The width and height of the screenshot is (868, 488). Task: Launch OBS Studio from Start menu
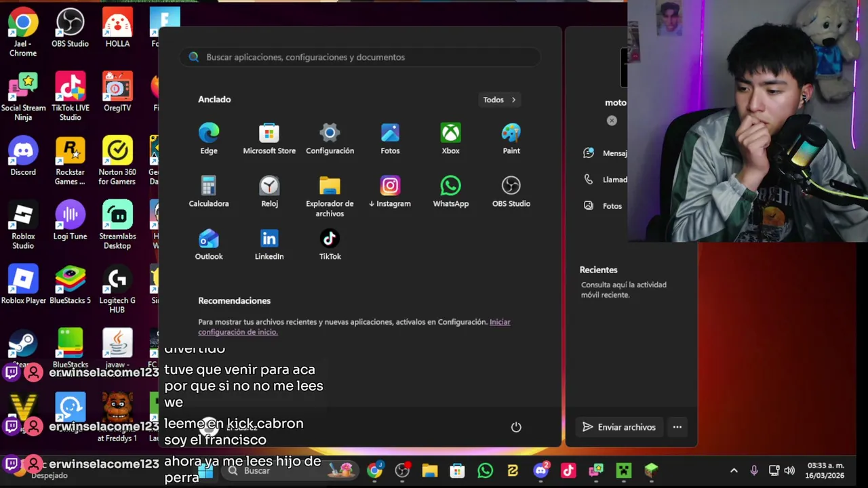point(511,192)
